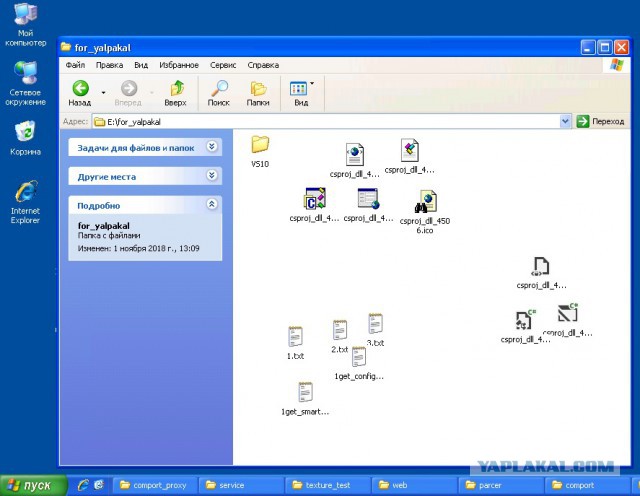Open the Справка menu
The width and height of the screenshot is (640, 496).
[263, 65]
